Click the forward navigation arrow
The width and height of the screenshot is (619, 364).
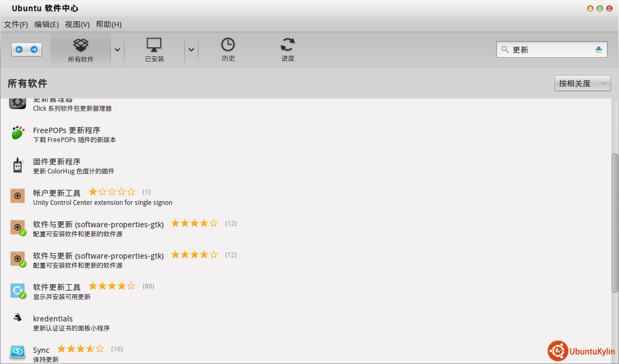pyautogui.click(x=34, y=49)
